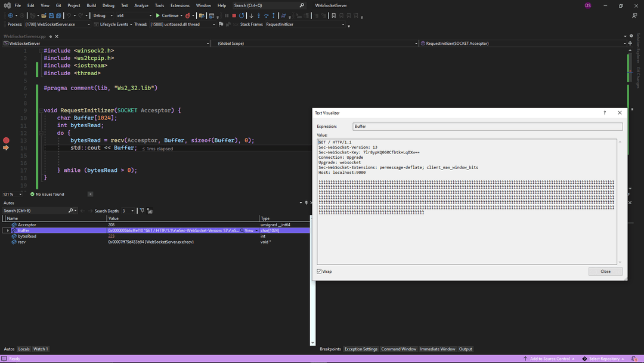This screenshot has height=363, width=644.
Task: Switch to the Watch 1 tab
Action: pos(41,349)
